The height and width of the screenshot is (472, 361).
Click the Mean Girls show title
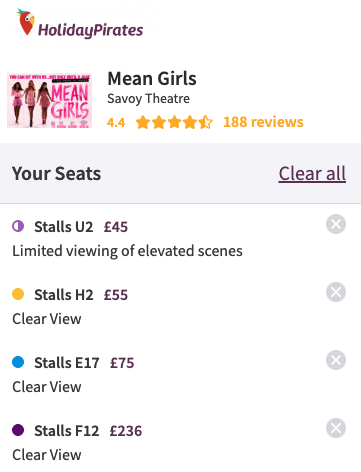(x=152, y=79)
